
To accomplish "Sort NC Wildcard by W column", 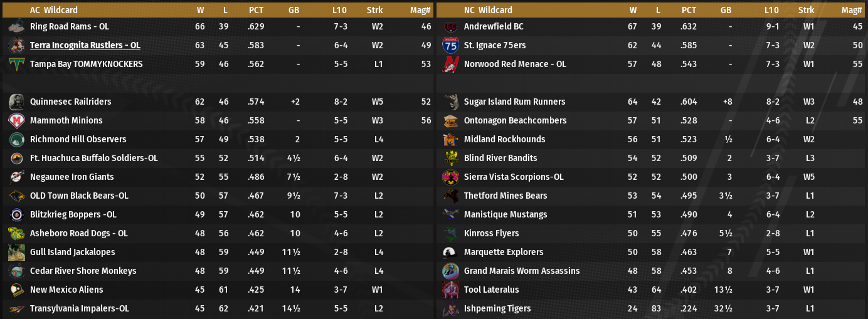I will click(633, 10).
